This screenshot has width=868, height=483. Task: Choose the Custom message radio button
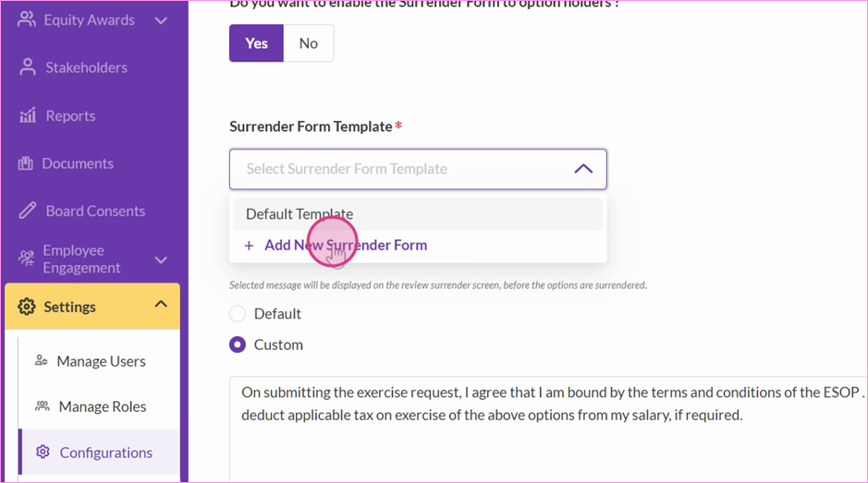(238, 344)
